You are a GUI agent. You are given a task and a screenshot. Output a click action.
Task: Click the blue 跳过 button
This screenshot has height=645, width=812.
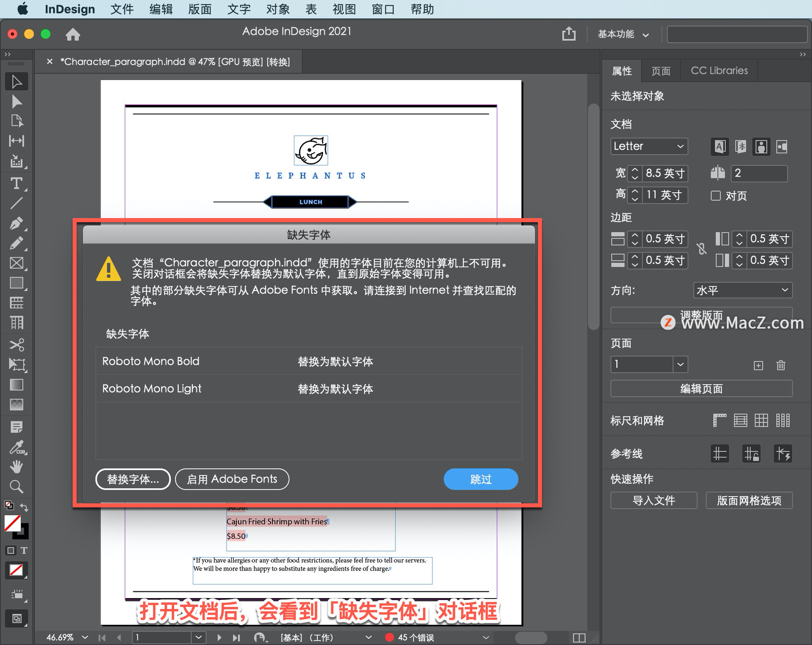click(480, 479)
